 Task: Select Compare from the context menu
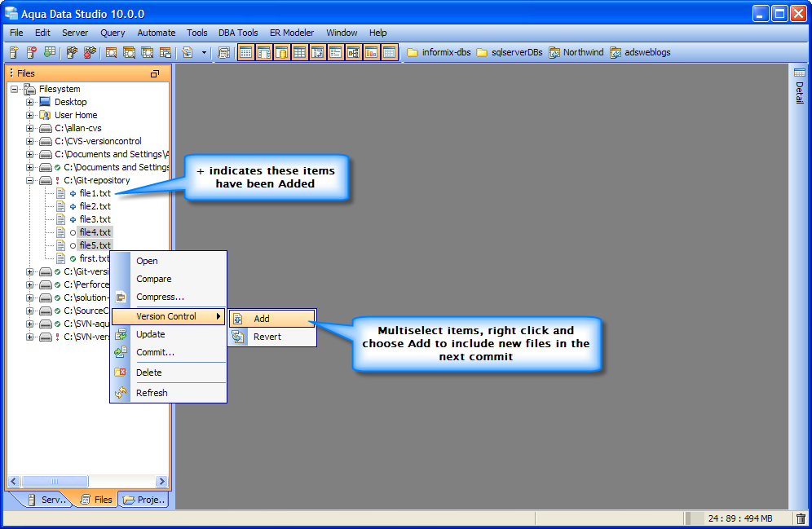(168, 279)
